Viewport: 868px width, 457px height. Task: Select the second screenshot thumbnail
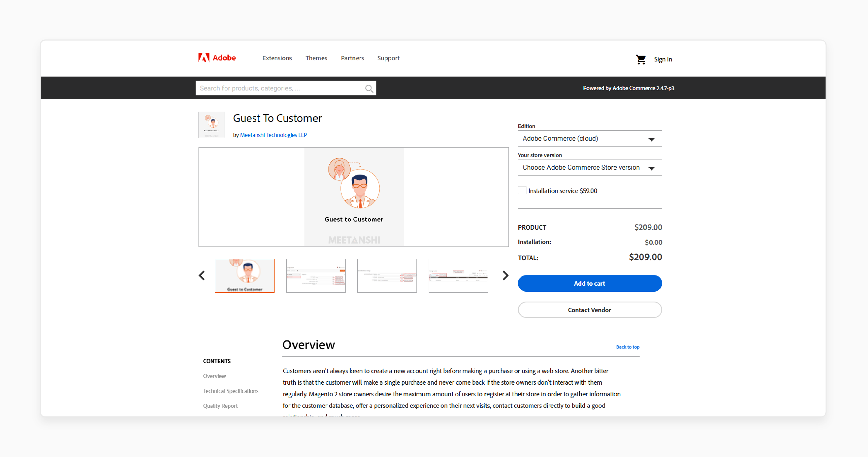pos(316,276)
